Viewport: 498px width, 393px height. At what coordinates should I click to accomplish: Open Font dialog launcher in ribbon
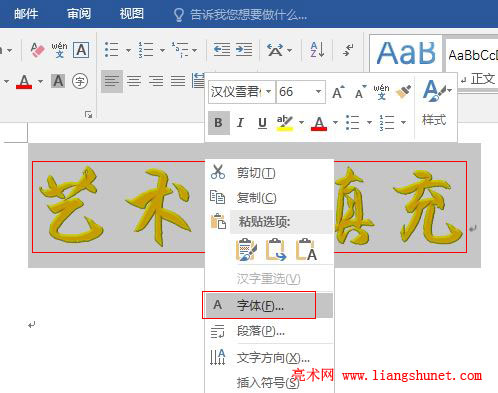pos(88,115)
